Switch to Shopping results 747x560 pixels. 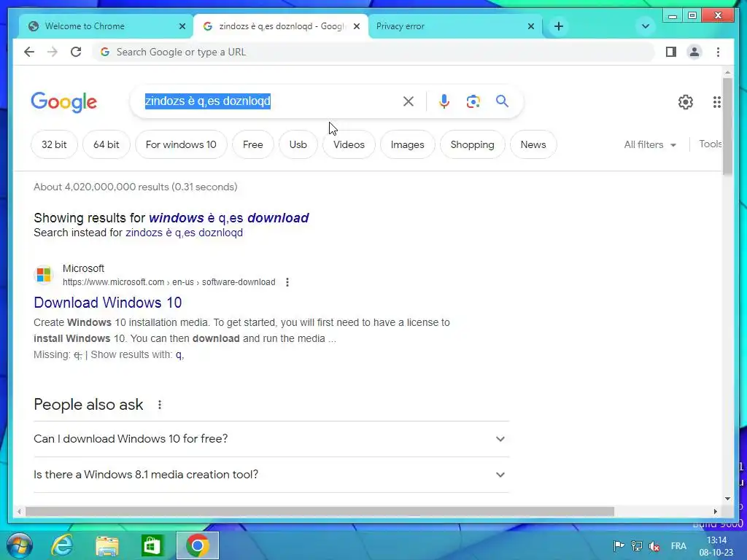point(472,144)
